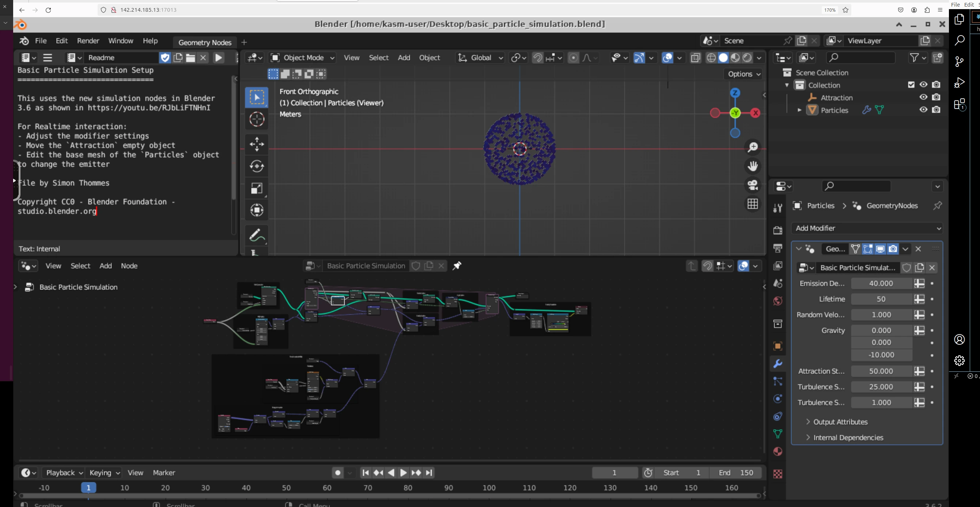The image size is (980, 507).
Task: Open the Render properties tab
Action: point(778,230)
